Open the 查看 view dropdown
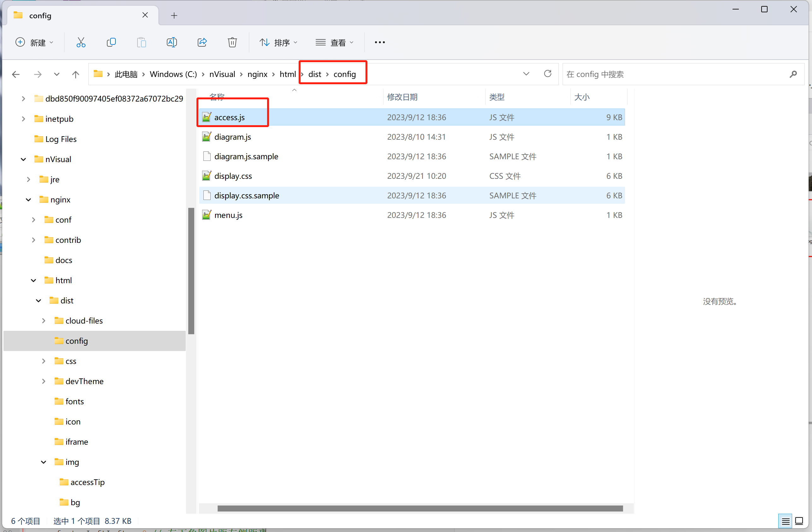This screenshot has height=532, width=812. click(334, 42)
